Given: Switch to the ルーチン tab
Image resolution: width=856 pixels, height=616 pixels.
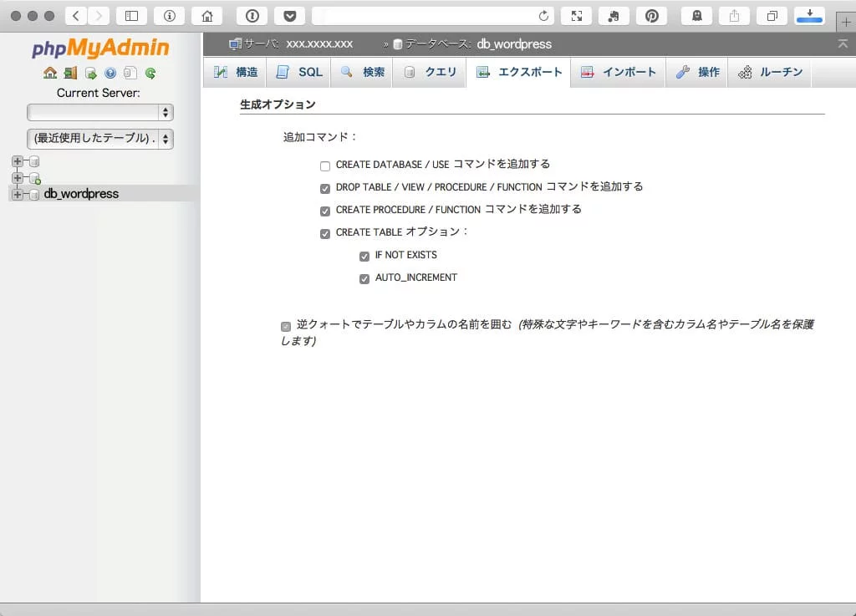Looking at the screenshot, I should (x=770, y=72).
